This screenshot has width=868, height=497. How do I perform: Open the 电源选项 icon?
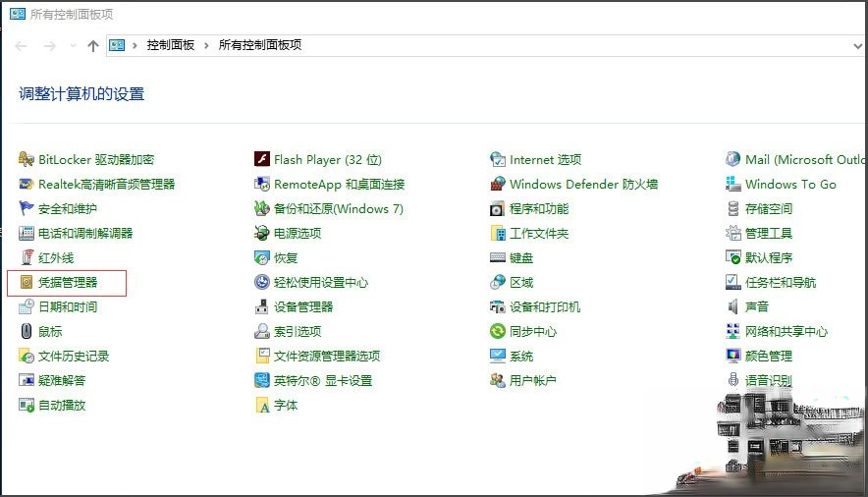point(262,233)
